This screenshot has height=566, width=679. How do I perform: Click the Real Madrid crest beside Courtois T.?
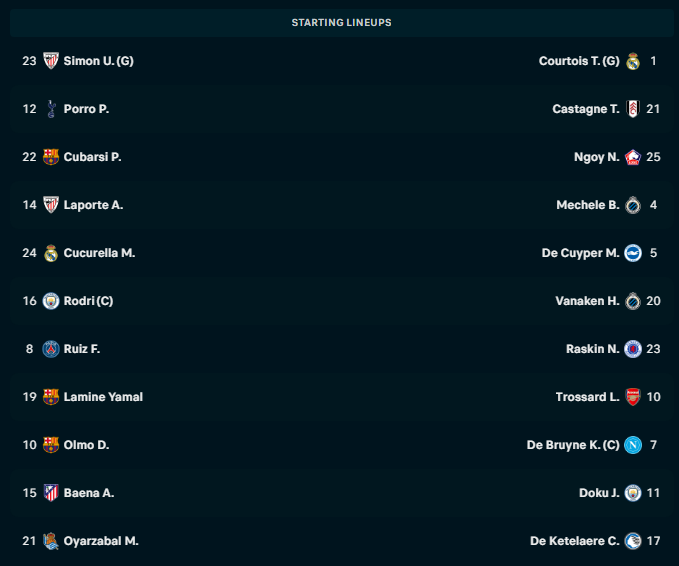coord(633,61)
